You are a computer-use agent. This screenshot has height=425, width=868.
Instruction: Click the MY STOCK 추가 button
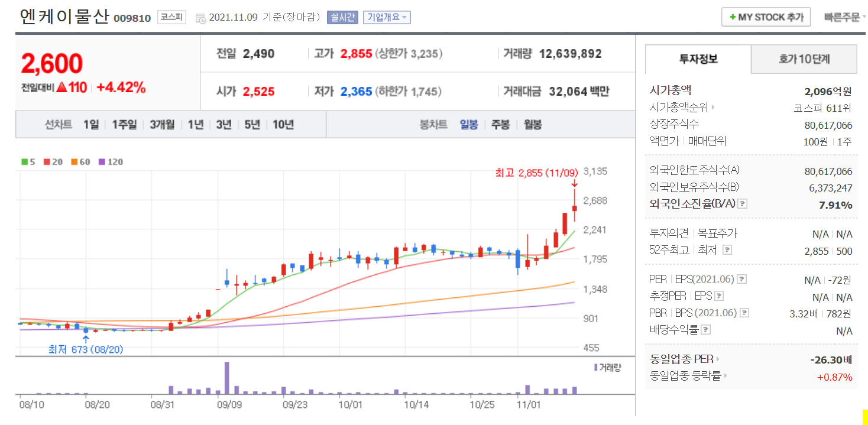pos(766,17)
